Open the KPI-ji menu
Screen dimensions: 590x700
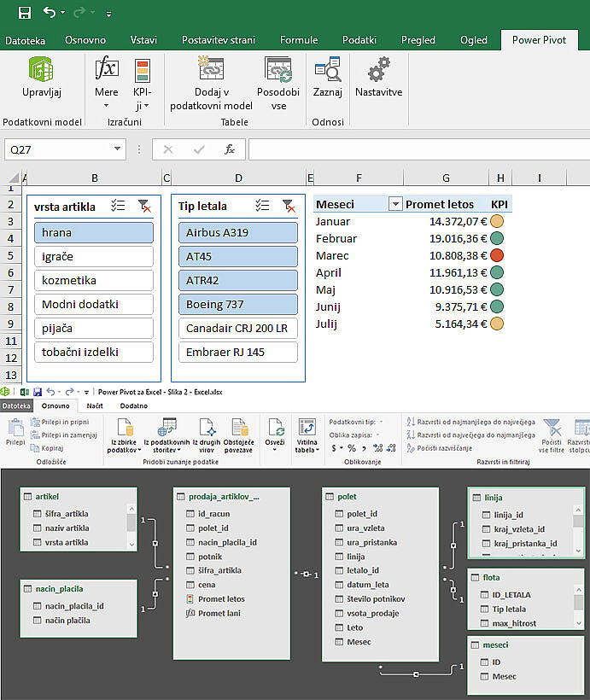pyautogui.click(x=143, y=84)
